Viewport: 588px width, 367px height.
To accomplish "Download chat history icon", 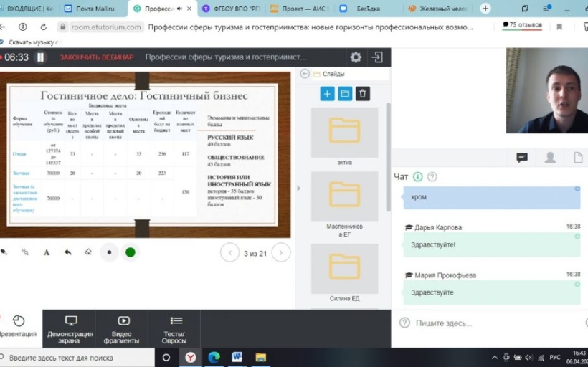I will tap(417, 176).
